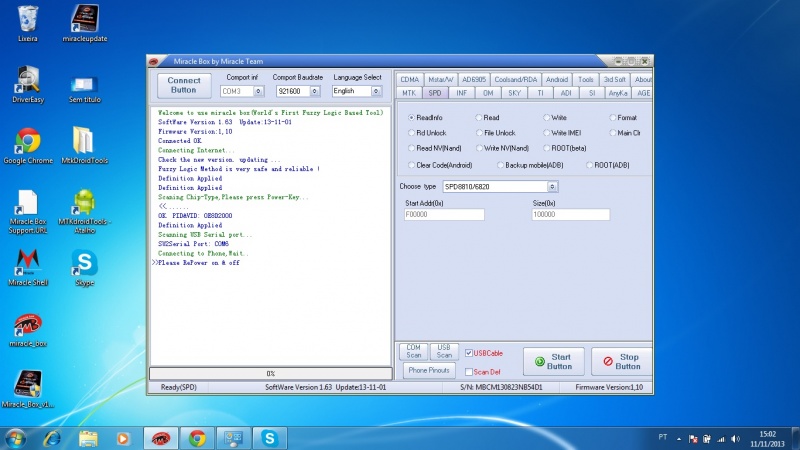
Task: Switch to the MTK tab
Action: point(409,93)
